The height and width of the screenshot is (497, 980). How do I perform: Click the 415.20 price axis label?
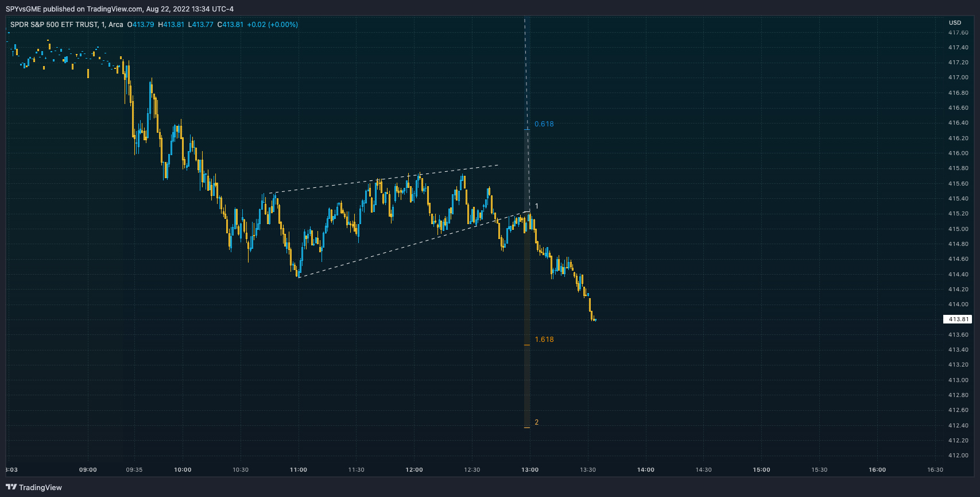[x=958, y=214]
